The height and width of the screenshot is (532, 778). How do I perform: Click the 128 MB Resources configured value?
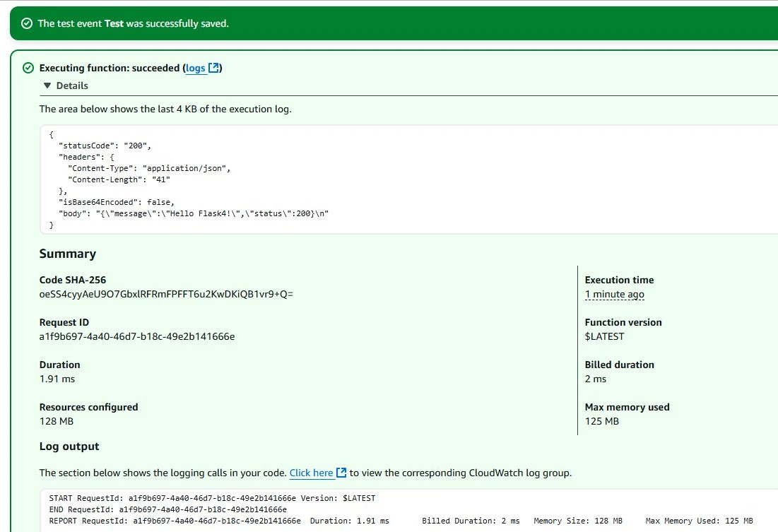(x=56, y=421)
